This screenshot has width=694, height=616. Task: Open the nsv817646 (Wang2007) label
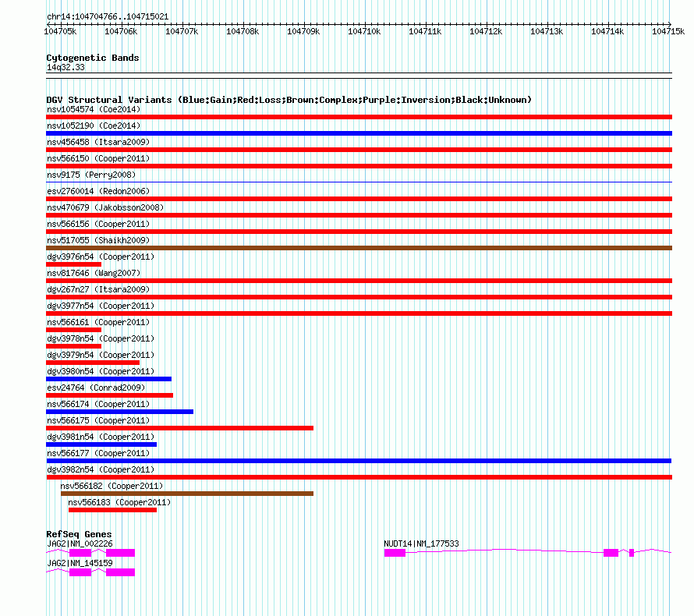[x=94, y=273]
